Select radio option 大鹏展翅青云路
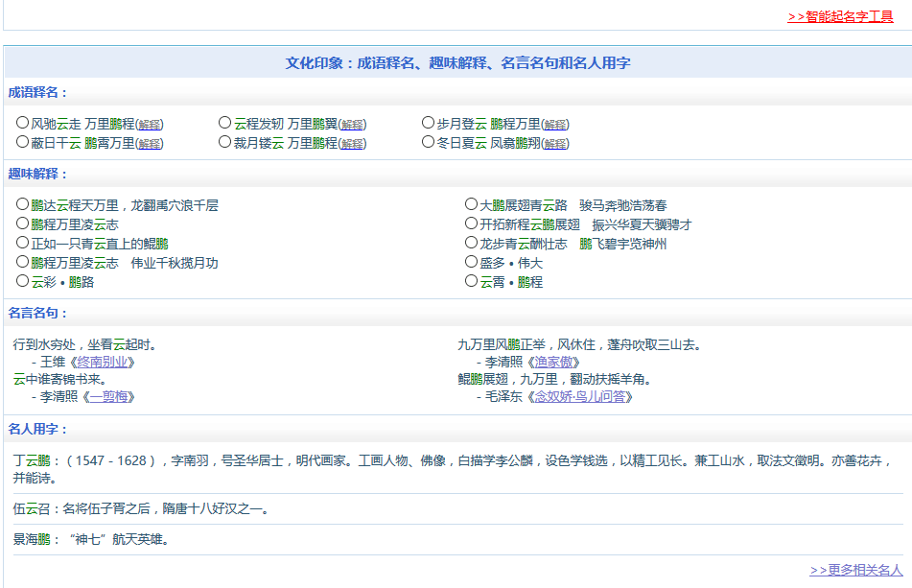This screenshot has height=588, width=912. (471, 204)
